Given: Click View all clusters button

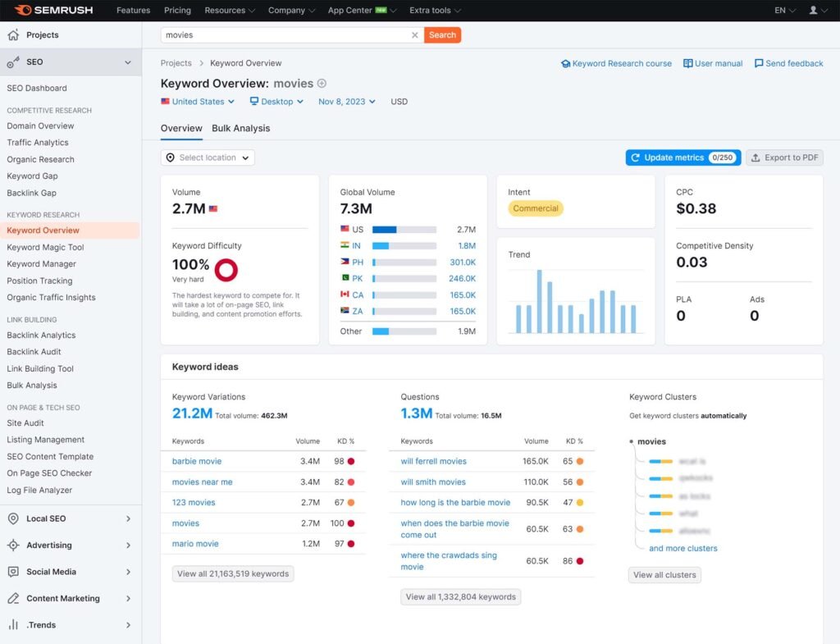Looking at the screenshot, I should coord(664,575).
